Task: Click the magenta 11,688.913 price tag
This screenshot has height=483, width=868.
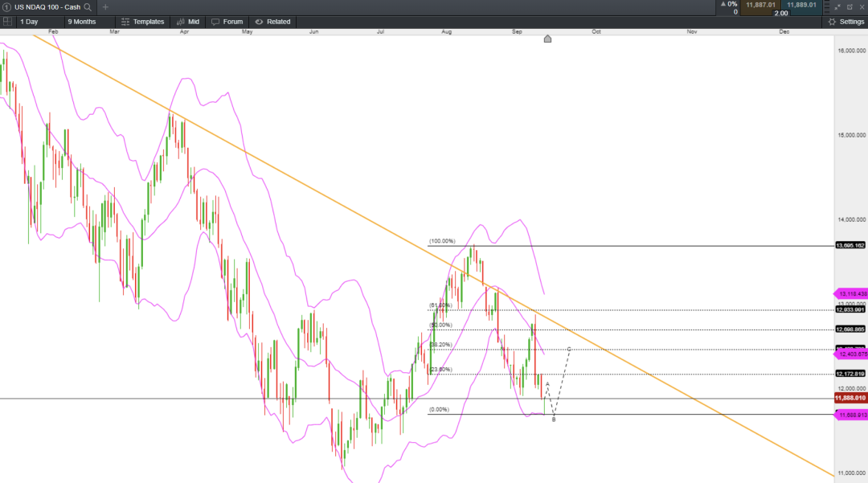Action: (x=851, y=415)
